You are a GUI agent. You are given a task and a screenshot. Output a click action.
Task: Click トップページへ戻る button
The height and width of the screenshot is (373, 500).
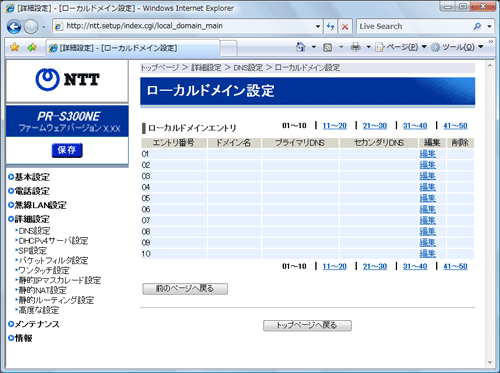click(307, 325)
